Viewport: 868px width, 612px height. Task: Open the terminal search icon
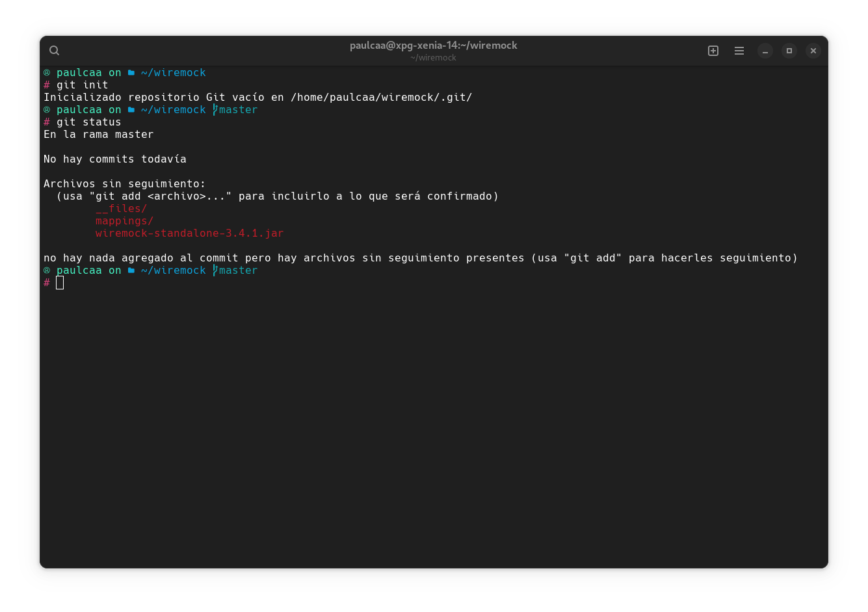(x=55, y=51)
